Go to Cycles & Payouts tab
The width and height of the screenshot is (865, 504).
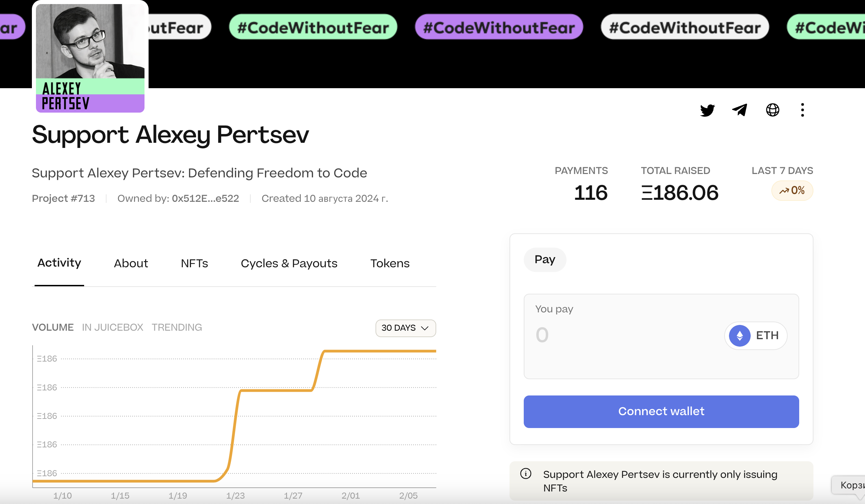(289, 264)
